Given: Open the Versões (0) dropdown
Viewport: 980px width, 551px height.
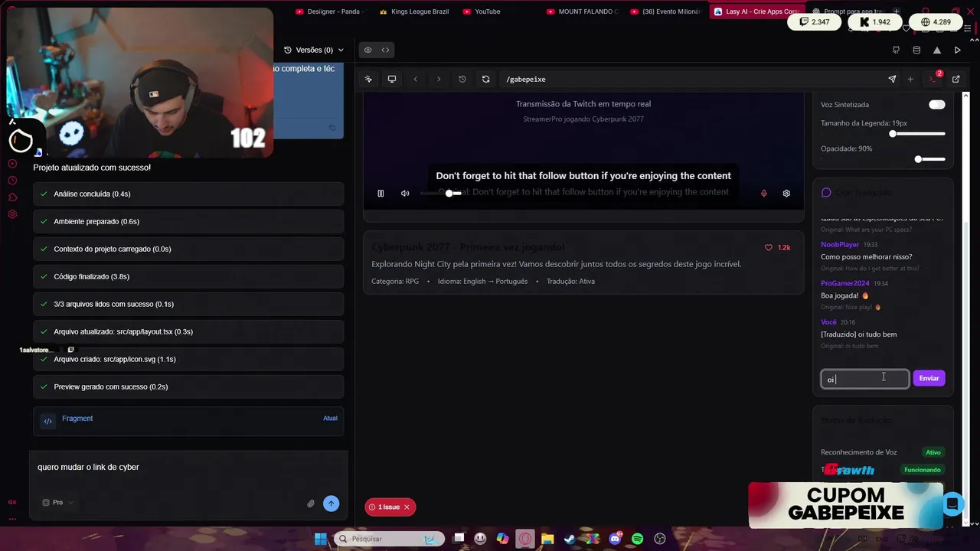Looking at the screenshot, I should tap(314, 50).
